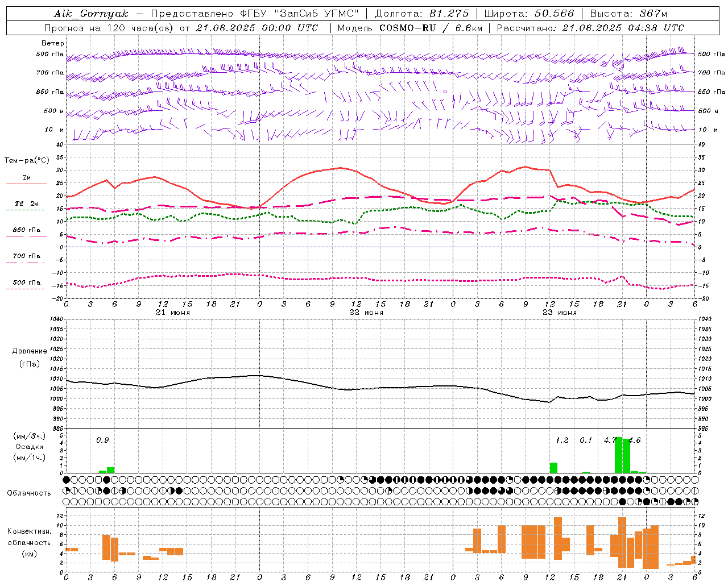Image resolution: width=728 pixels, height=582 pixels.
Task: Select the (мм/3ч.) precipitation unit label
Action: click(30, 436)
